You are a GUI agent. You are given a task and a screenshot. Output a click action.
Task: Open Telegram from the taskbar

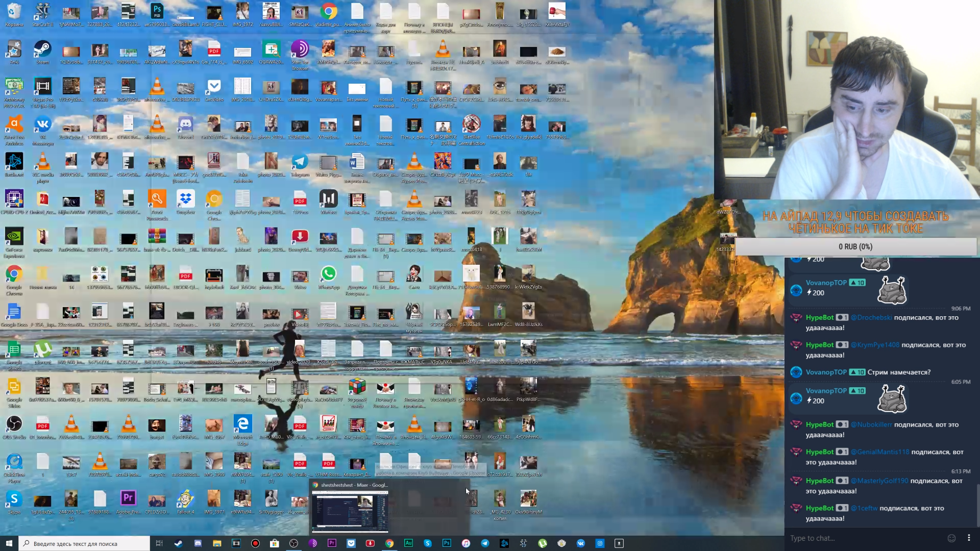click(485, 543)
